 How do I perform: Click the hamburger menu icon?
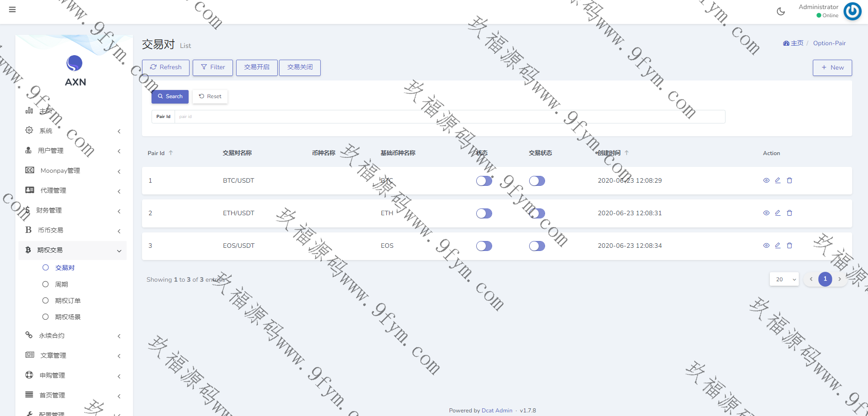12,9
